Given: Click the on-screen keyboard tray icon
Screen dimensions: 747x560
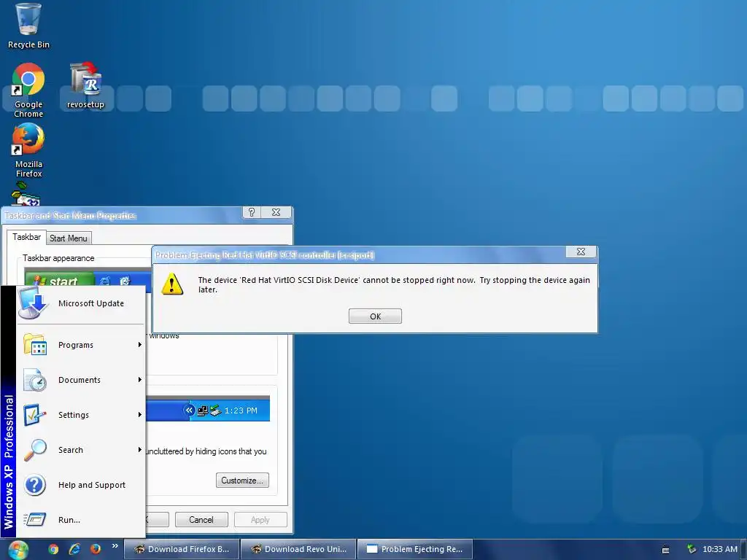Looking at the screenshot, I should [x=665, y=550].
